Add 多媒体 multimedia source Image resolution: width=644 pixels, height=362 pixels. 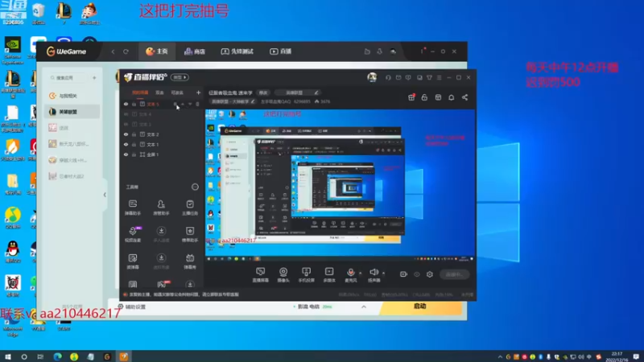pos(329,274)
